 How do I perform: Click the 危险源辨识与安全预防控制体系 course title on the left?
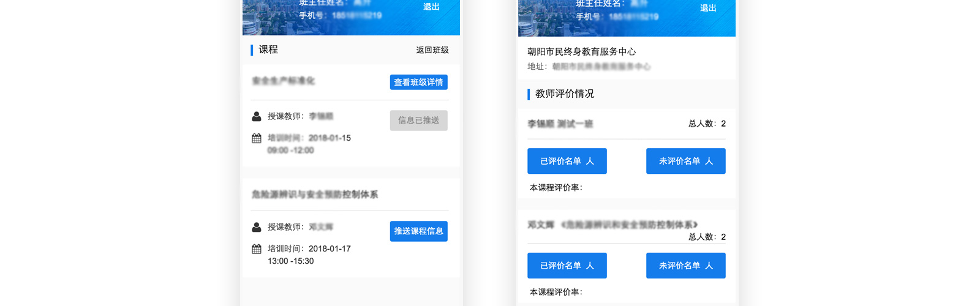click(315, 195)
